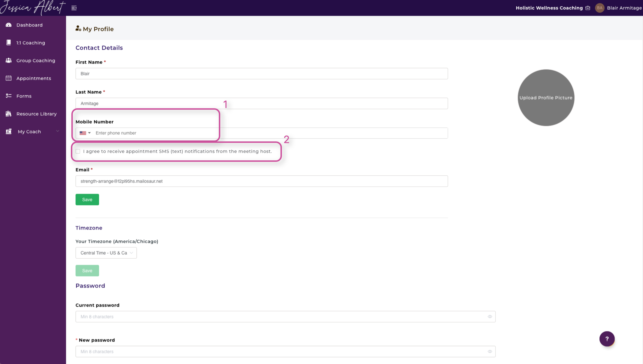
Task: Show current password with eye icon
Action: click(490, 316)
